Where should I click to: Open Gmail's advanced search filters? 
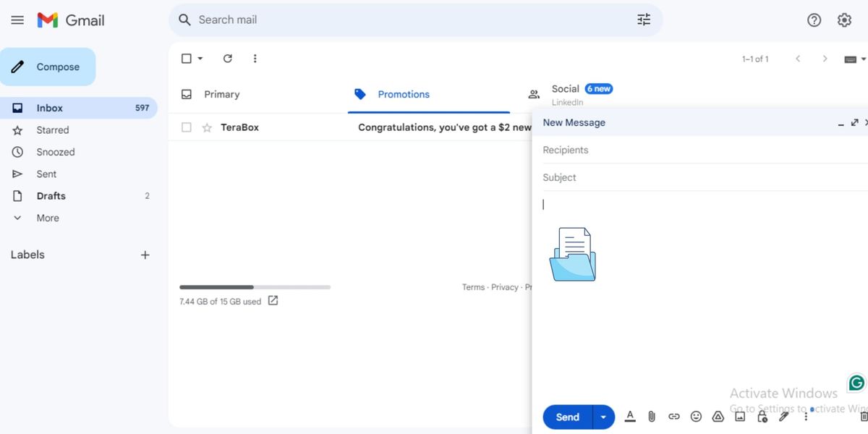pos(643,20)
